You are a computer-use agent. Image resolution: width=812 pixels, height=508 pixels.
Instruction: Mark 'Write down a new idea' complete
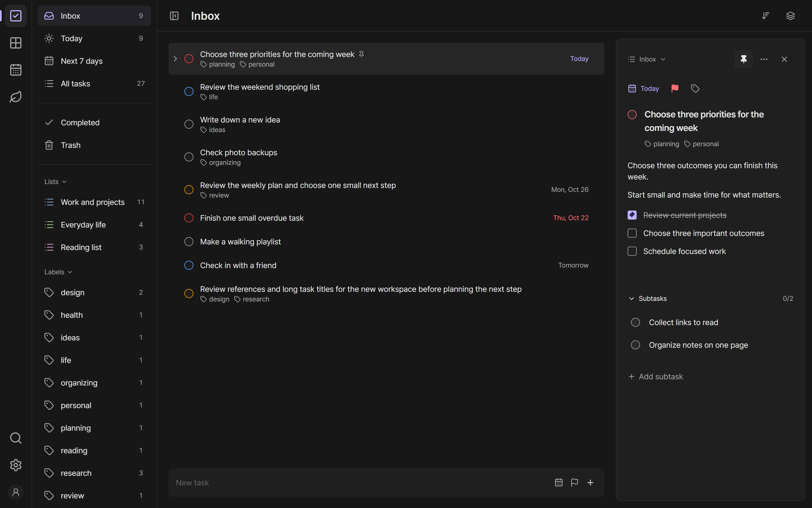point(189,124)
